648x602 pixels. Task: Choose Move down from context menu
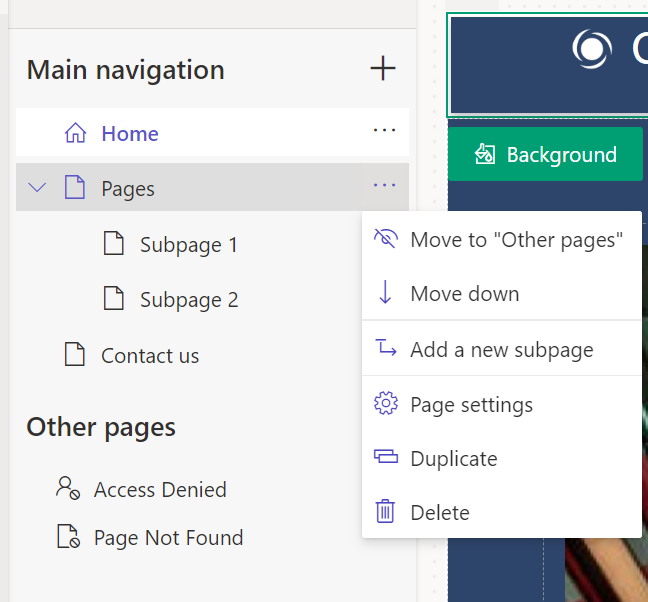point(502,294)
